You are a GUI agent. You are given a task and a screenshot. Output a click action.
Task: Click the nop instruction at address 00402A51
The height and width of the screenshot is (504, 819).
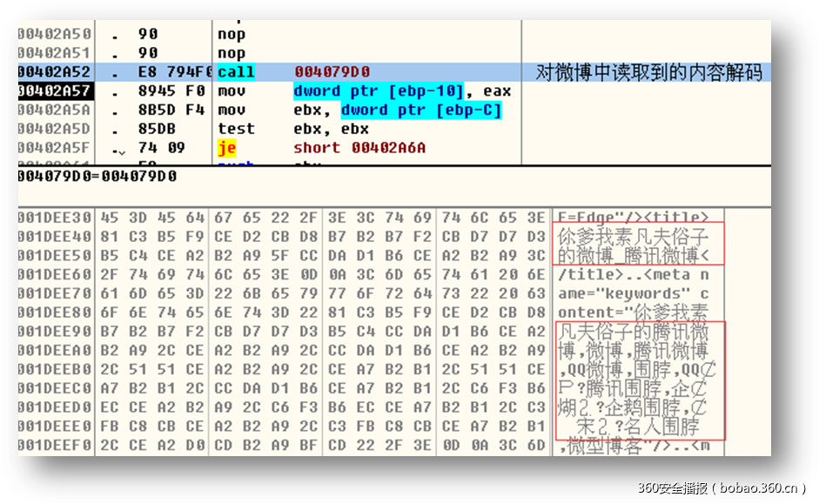[x=232, y=53]
